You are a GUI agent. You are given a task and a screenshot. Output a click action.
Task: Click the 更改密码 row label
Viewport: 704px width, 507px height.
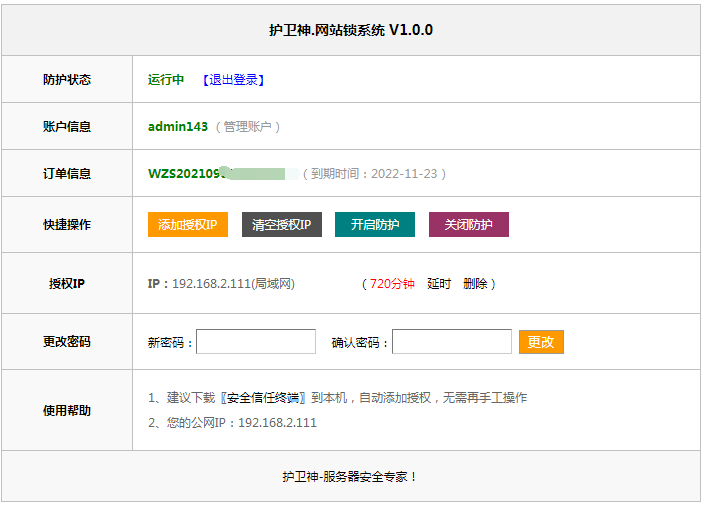67,342
